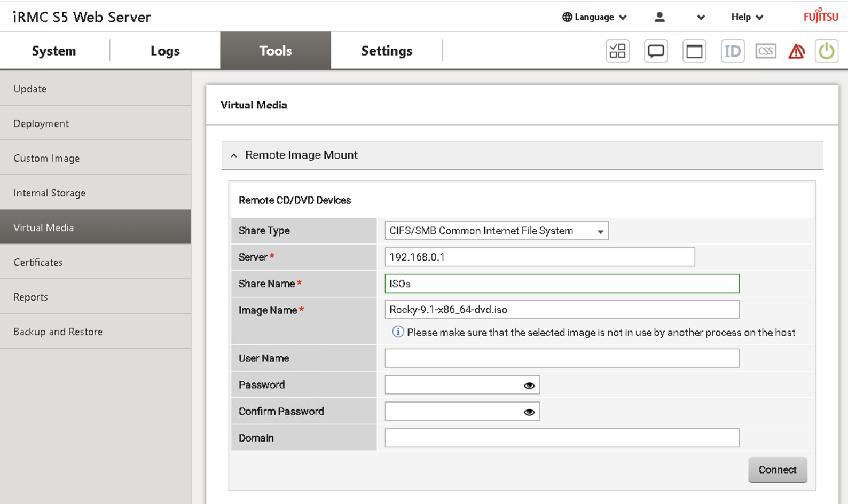Viewport: 848px width, 504px height.
Task: Open Deployment in the sidebar
Action: pyautogui.click(x=95, y=123)
